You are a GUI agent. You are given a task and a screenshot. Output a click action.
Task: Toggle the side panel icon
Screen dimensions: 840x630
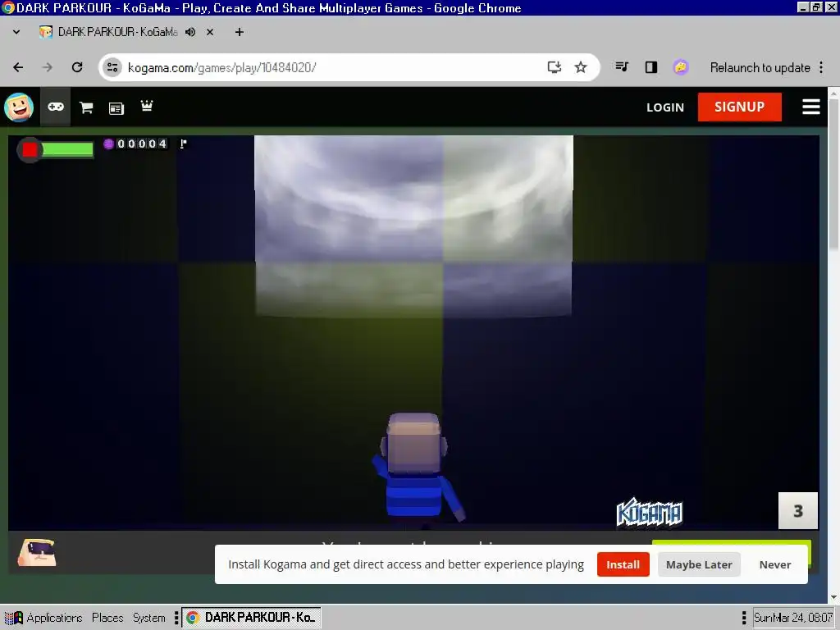[651, 67]
